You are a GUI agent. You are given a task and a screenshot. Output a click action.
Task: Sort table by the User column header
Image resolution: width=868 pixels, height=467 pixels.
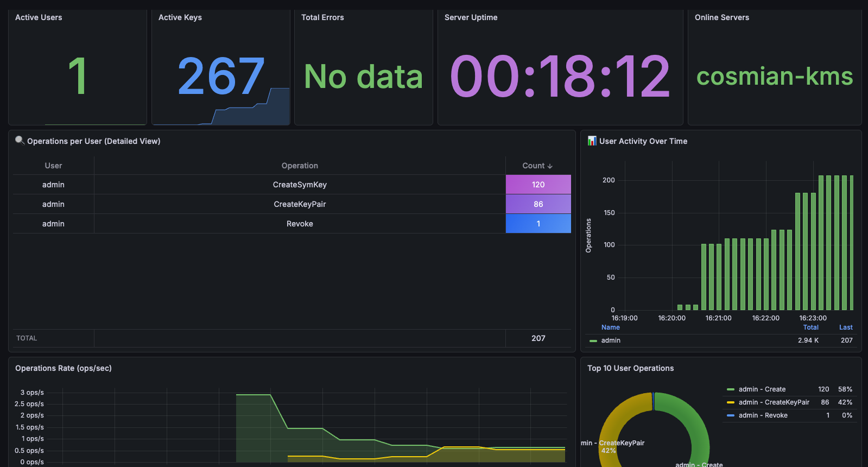pos(53,166)
